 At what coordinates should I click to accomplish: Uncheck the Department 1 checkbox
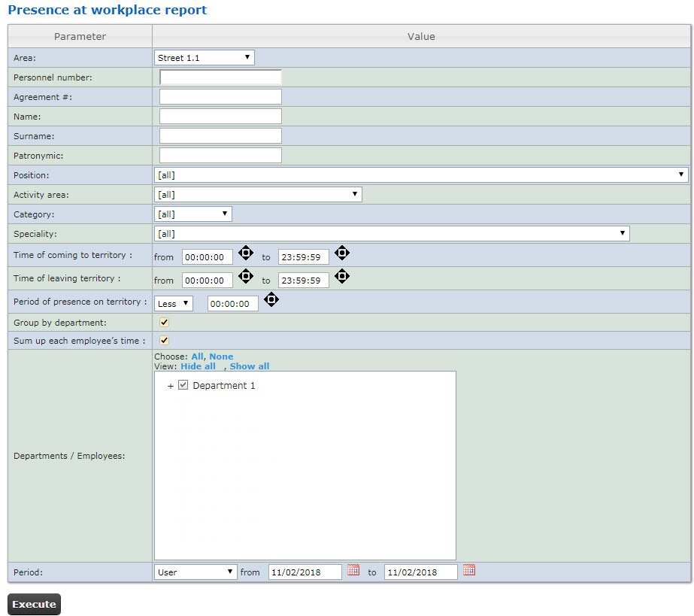[183, 385]
